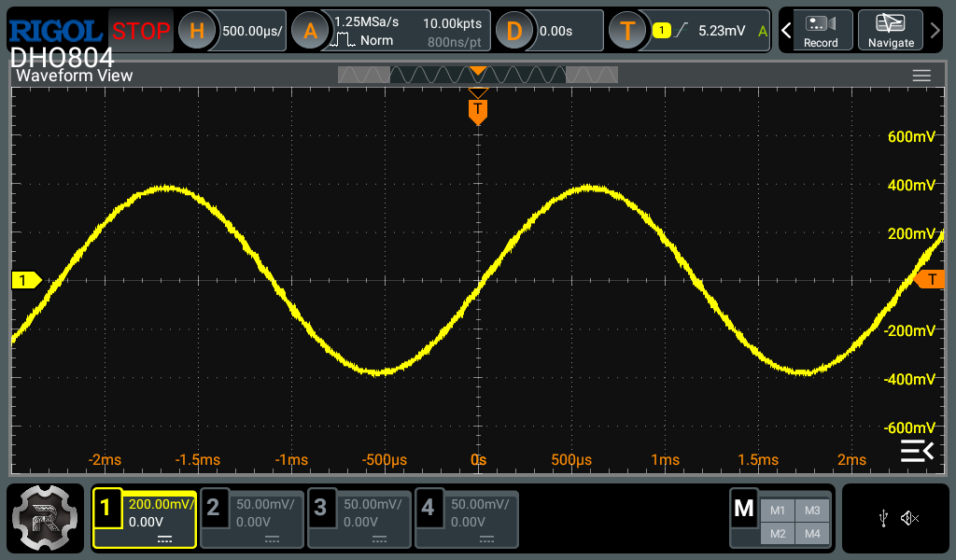Viewport: 956px width, 560px height.
Task: Tap the Waveform View title
Action: click(x=75, y=76)
